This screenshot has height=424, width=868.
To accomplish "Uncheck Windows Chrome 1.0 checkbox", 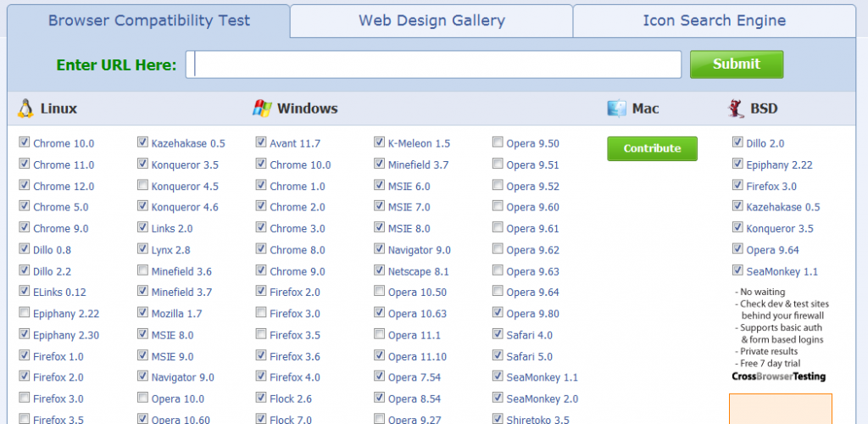I will tap(261, 185).
